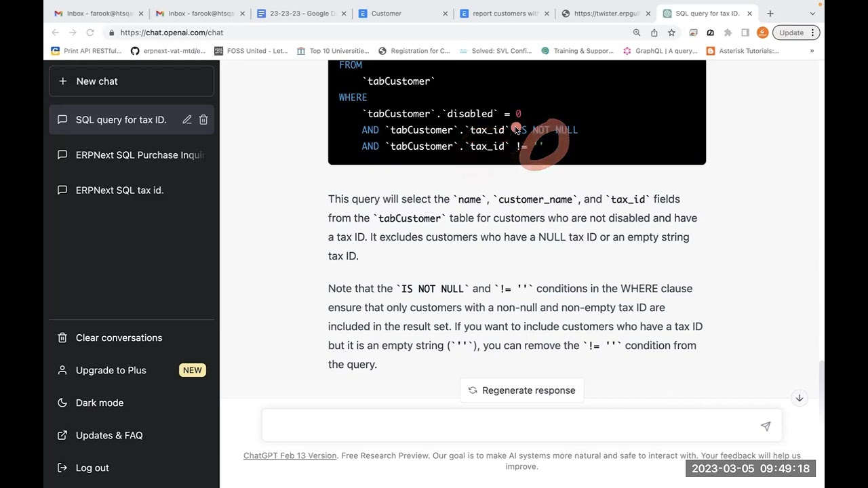
Task: Open the erpnext-vat-mtd GitHub bookmark
Action: point(168,51)
